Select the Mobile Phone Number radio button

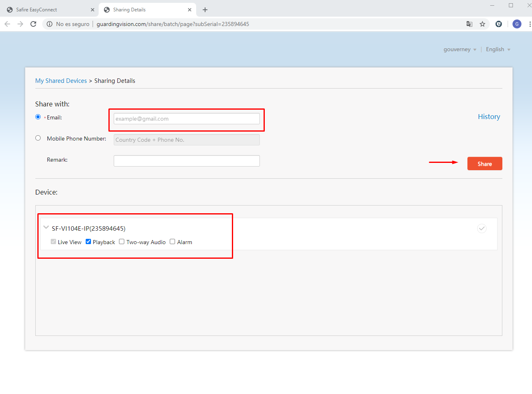(38, 138)
